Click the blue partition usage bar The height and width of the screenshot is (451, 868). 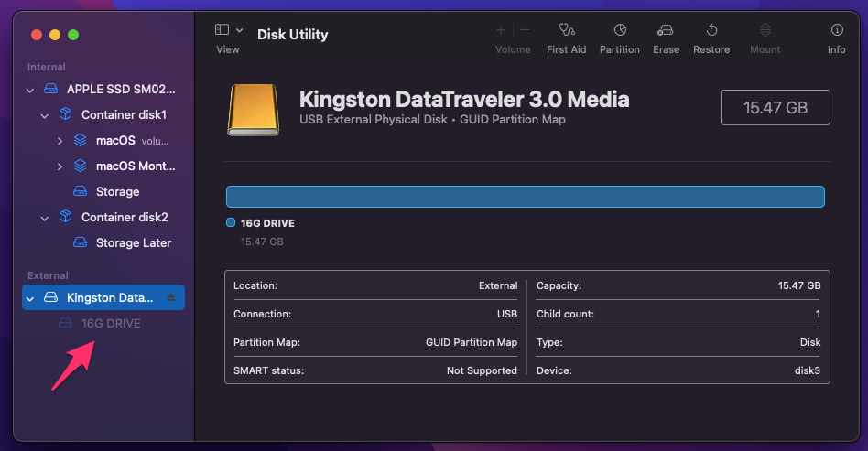526,197
